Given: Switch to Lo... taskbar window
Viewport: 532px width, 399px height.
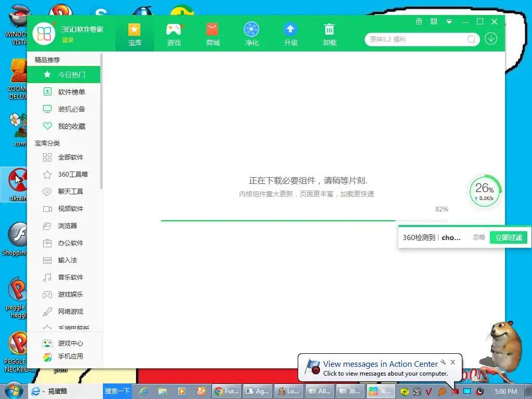Looking at the screenshot, I should pos(289,391).
